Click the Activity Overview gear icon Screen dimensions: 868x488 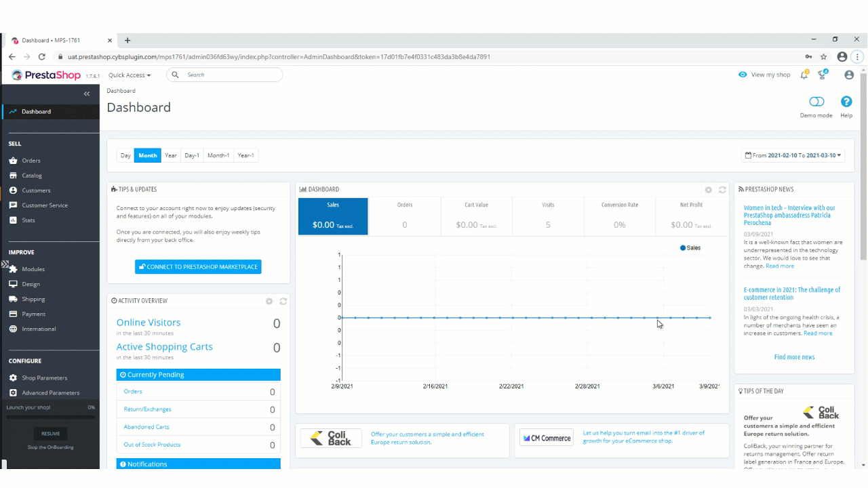click(x=269, y=301)
